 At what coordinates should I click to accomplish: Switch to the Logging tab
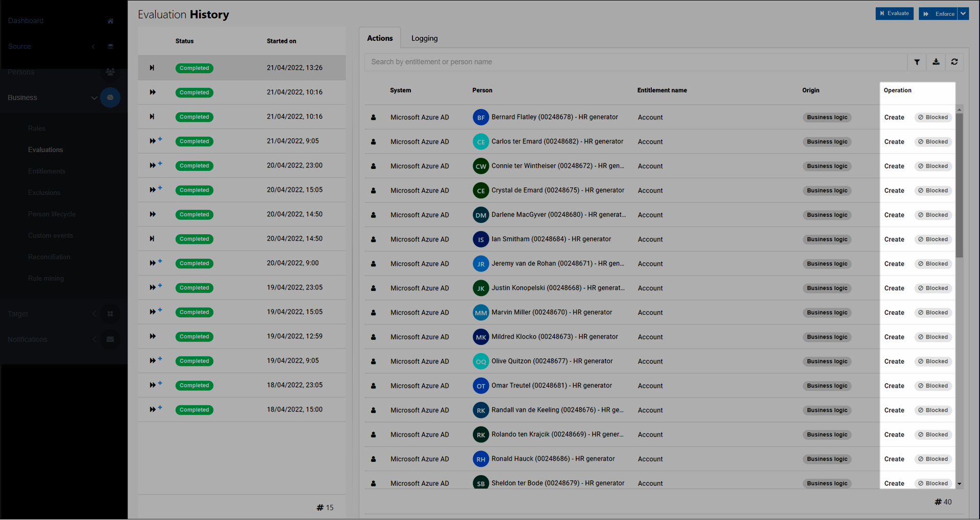[x=424, y=38]
